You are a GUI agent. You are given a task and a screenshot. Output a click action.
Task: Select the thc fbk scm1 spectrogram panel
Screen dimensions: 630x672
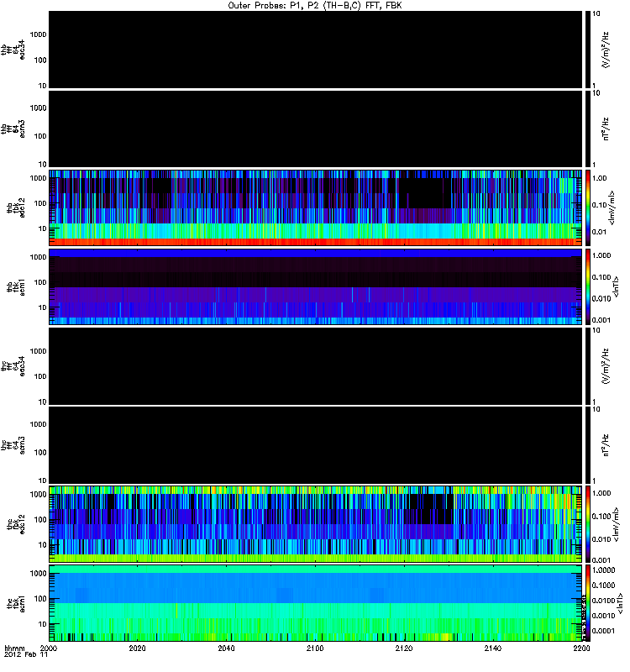[315, 602]
